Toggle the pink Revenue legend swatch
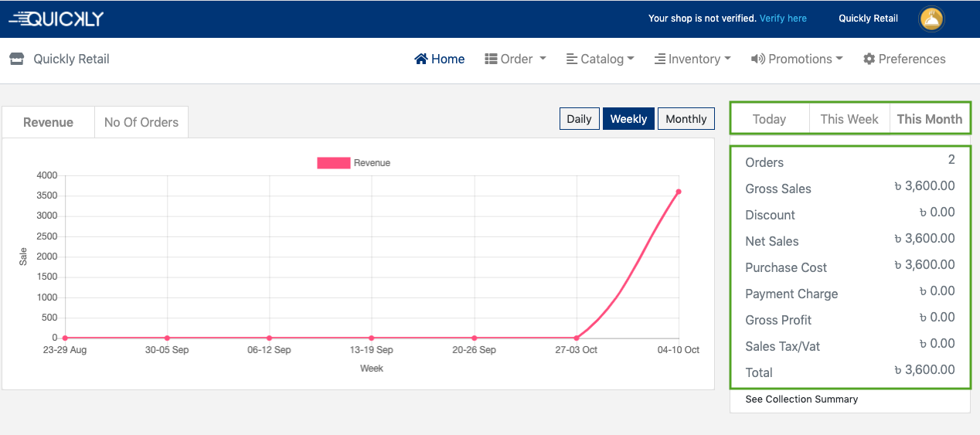The height and width of the screenshot is (435, 980). click(x=333, y=163)
